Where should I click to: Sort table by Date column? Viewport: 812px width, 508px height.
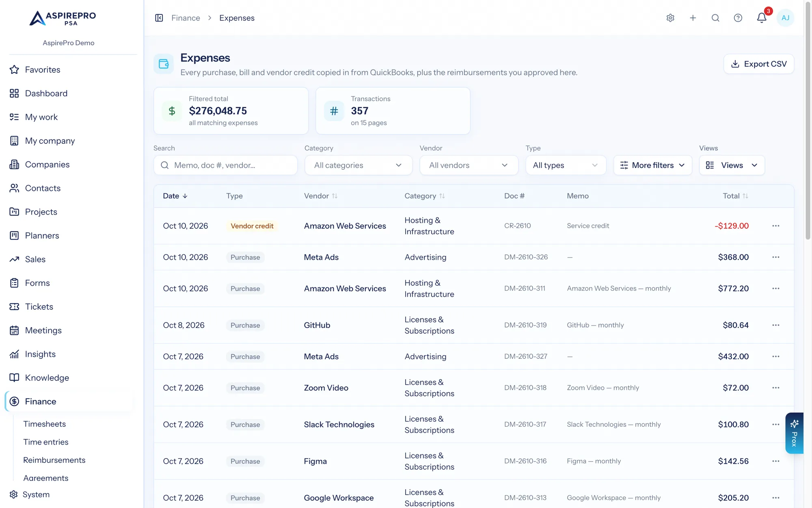[x=175, y=196]
